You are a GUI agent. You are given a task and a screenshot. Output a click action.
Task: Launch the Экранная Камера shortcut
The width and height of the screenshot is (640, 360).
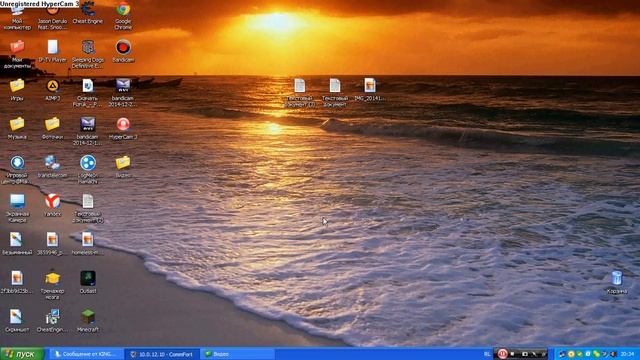point(17,208)
